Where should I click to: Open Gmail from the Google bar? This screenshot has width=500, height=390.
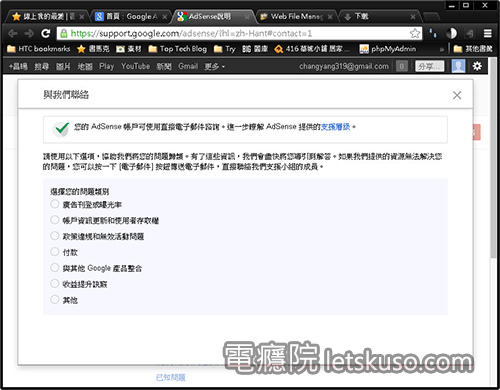coord(188,66)
